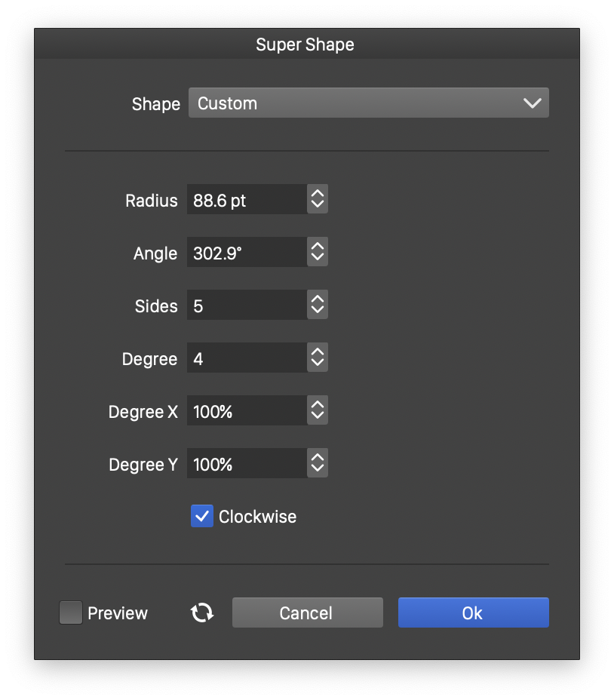Viewport: 614px width, 700px height.
Task: Click the Sides stepper control
Action: click(x=318, y=305)
